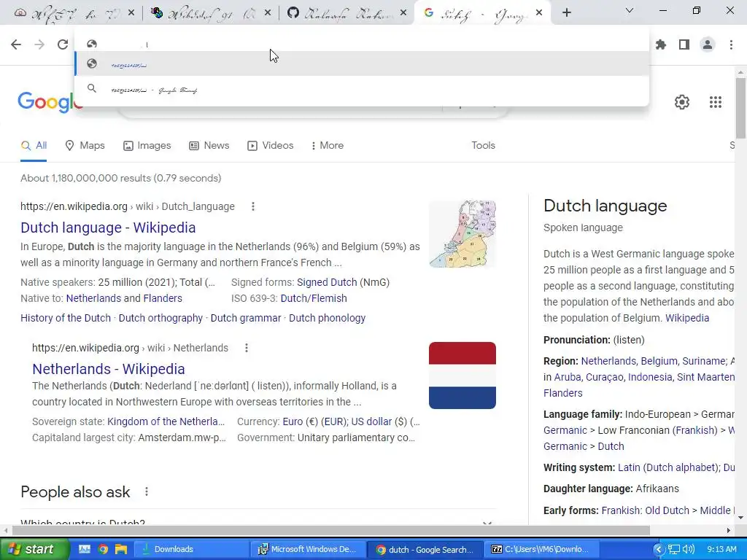Open Euro (€) (EUR) currency link
Viewport: 747px width, 560px height.
tap(314, 422)
